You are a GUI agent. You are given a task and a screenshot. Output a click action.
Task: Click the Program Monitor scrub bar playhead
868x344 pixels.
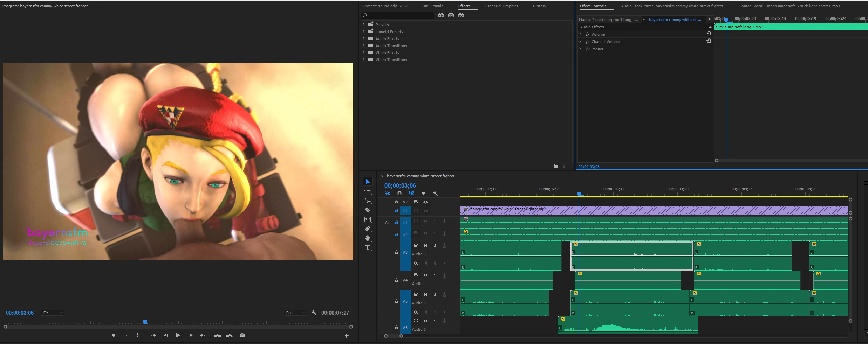click(145, 322)
